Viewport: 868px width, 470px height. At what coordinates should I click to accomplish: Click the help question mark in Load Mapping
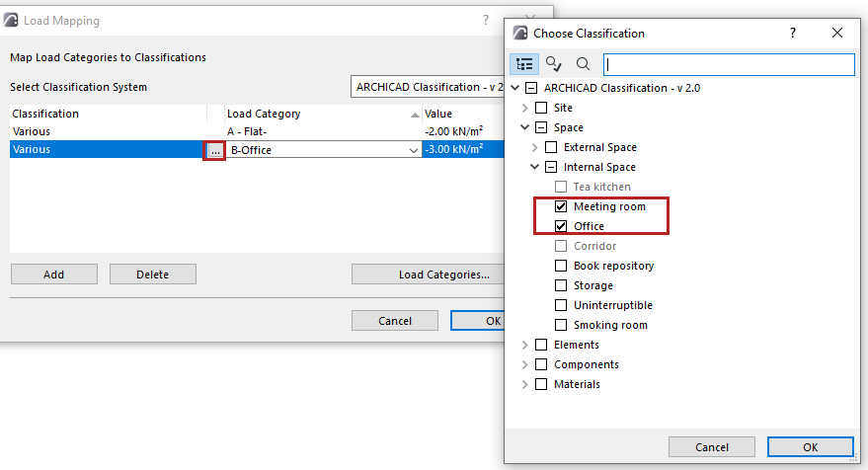click(x=486, y=21)
